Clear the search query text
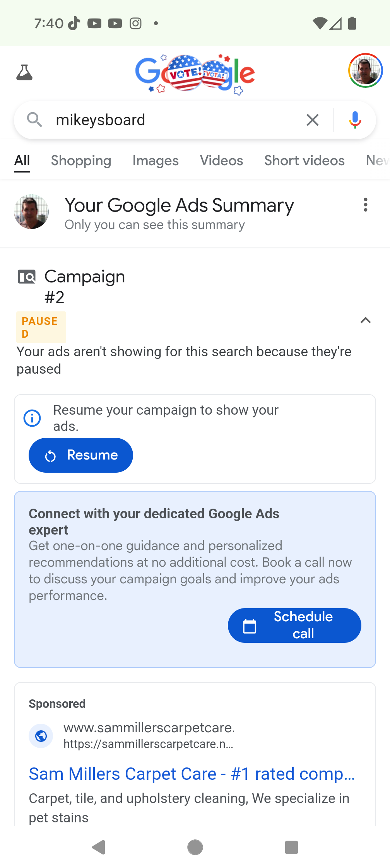Viewport: 390px width, 868px height. [312, 120]
